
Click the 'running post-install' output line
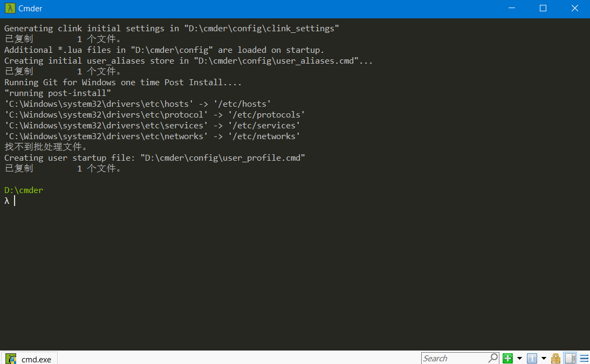pyautogui.click(x=58, y=93)
